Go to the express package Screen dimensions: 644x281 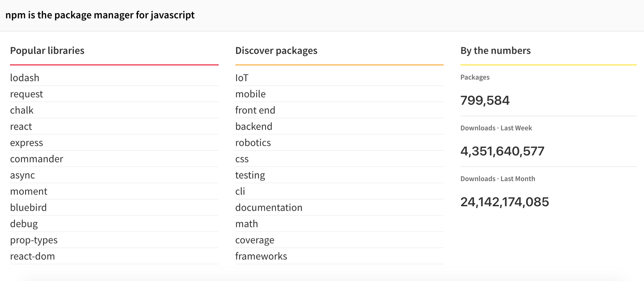26,143
